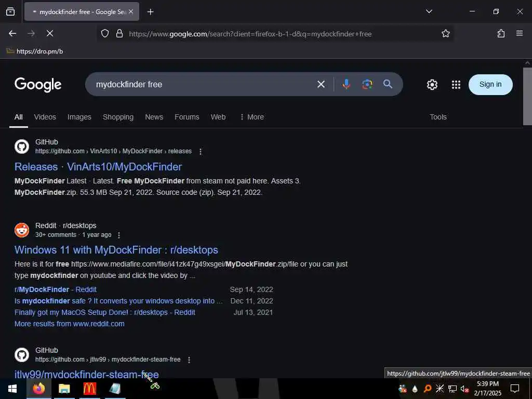Switch to Firefox in the taskbar
Image resolution: width=532 pixels, height=399 pixels.
38,389
